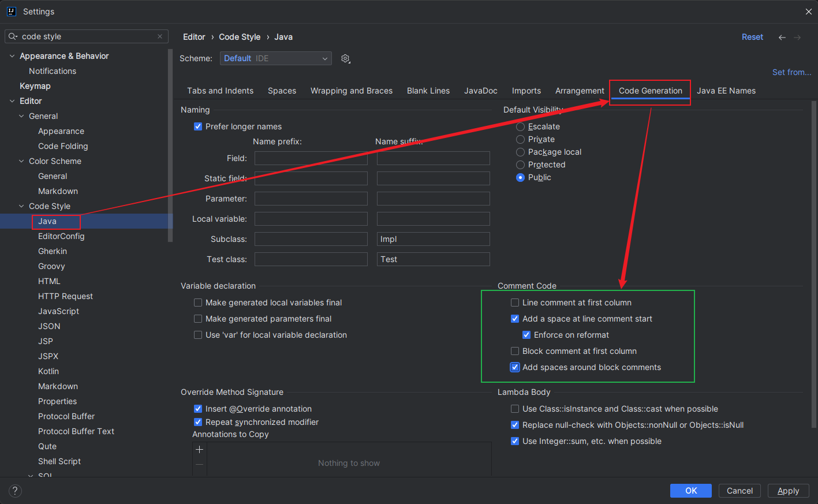Click the search magnifier icon
Image resolution: width=818 pixels, height=504 pixels.
coord(13,36)
